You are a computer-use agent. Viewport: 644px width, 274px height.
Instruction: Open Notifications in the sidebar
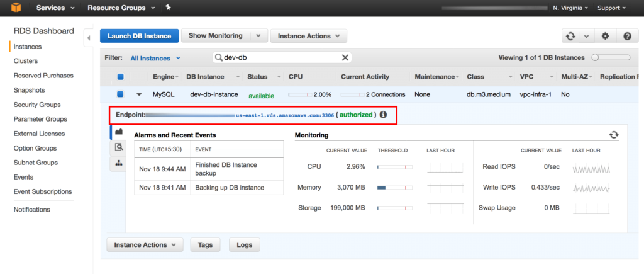tap(31, 209)
